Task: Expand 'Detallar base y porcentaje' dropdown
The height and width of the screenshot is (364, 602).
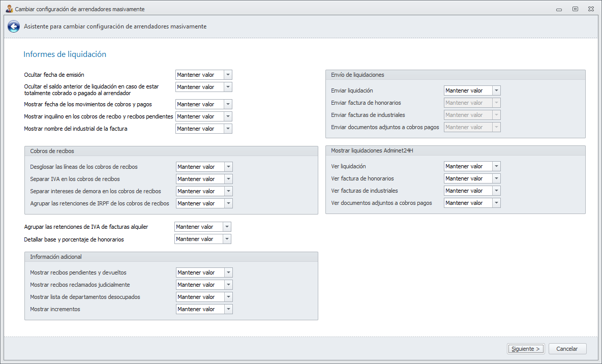Action: (227, 239)
